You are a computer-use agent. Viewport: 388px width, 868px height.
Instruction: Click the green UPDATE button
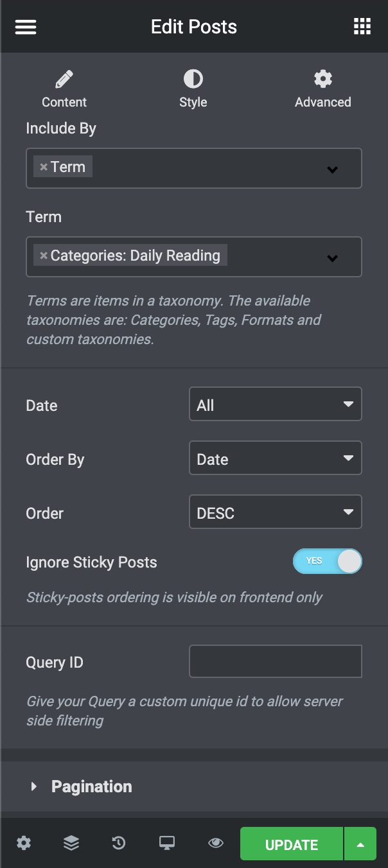292,844
